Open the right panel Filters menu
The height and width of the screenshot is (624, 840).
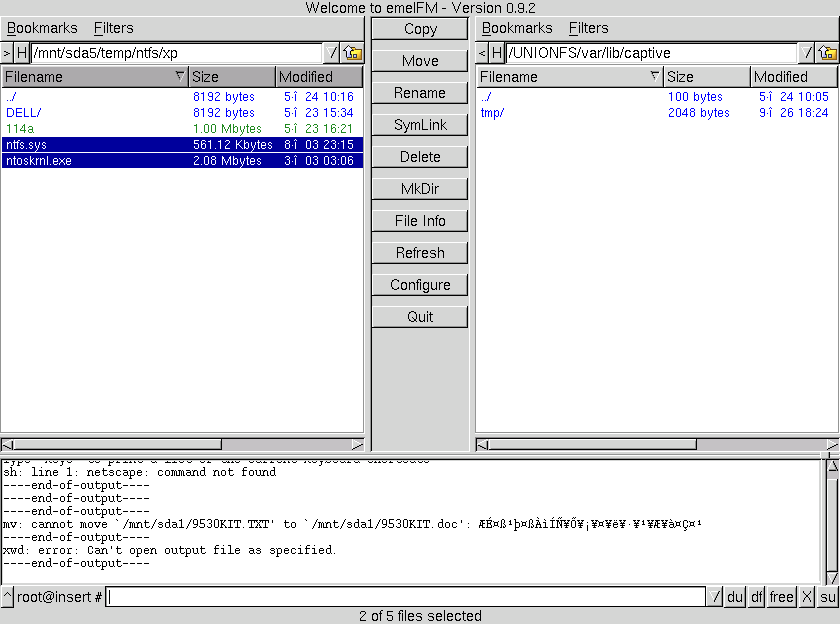point(588,28)
